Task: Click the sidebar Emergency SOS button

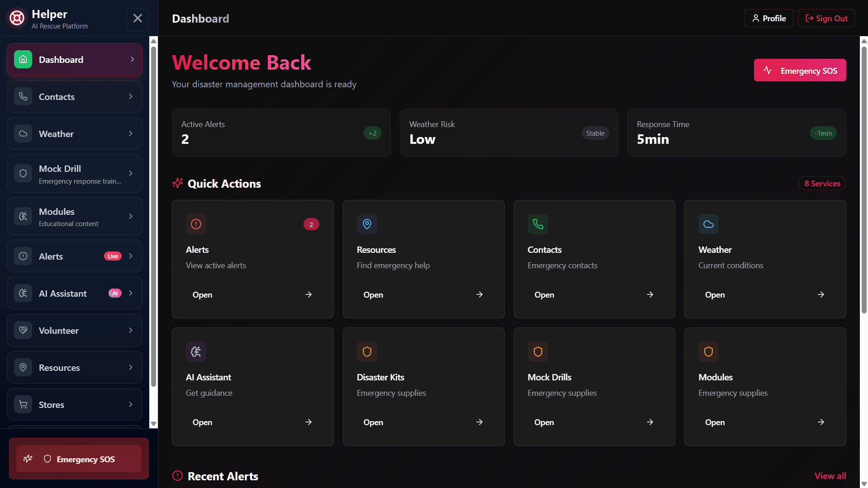Action: [x=79, y=459]
